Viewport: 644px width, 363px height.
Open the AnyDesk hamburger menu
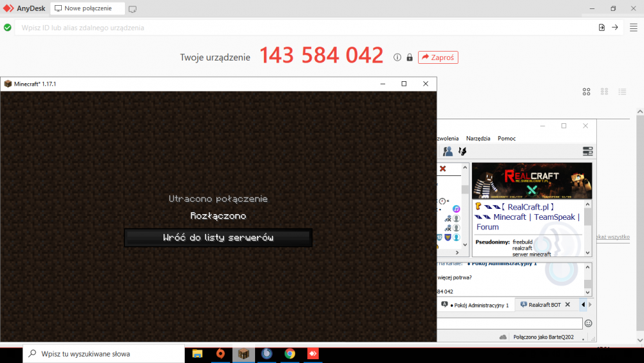pos(633,27)
